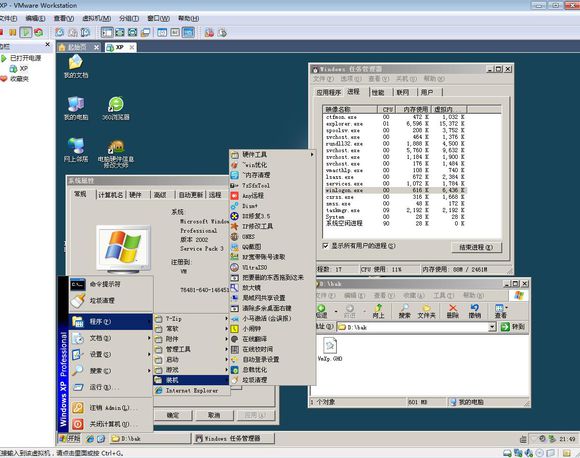Viewport: 580px width, 458px height.
Task: Select the VmXp.GHO file icon
Action: [x=330, y=349]
